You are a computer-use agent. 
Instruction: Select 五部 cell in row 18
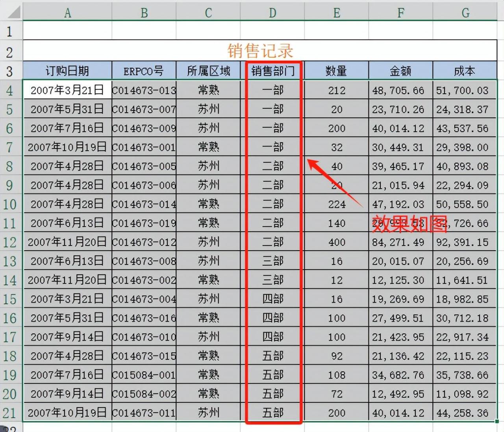point(272,356)
